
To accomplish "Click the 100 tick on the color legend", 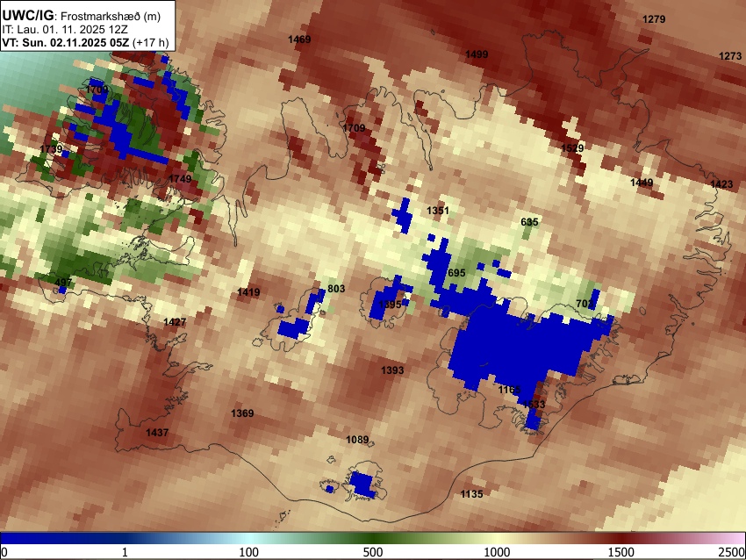I will point(248,552).
